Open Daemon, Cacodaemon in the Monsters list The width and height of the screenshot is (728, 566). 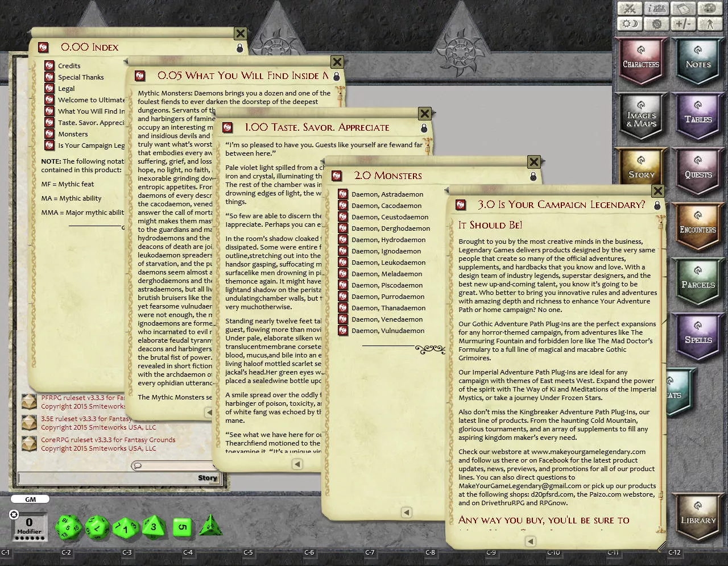tap(386, 206)
